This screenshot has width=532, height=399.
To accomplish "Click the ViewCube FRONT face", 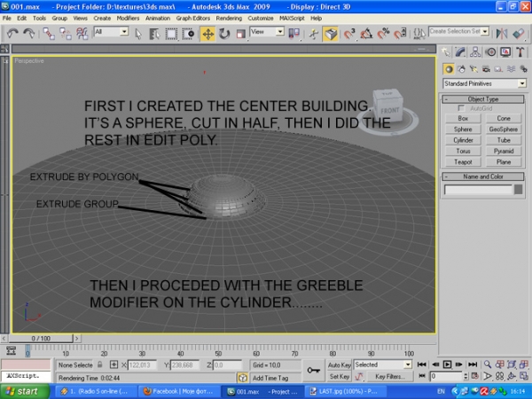I will (389, 111).
